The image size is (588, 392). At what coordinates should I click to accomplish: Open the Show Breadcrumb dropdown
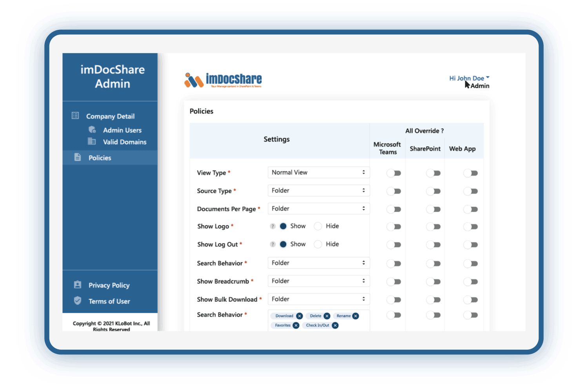pos(319,281)
